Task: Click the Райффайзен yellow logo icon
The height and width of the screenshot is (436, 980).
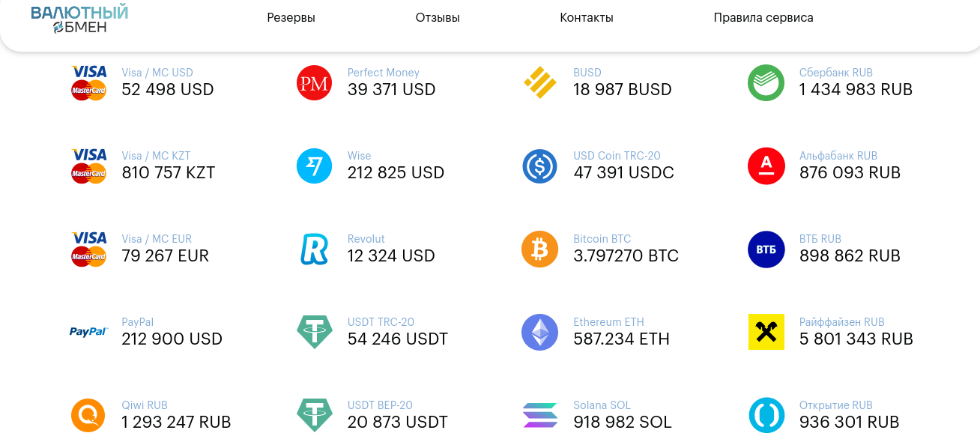Action: pos(766,333)
